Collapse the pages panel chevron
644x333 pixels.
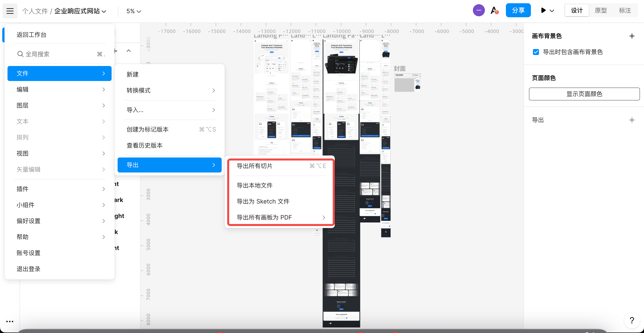pyautogui.click(x=129, y=51)
